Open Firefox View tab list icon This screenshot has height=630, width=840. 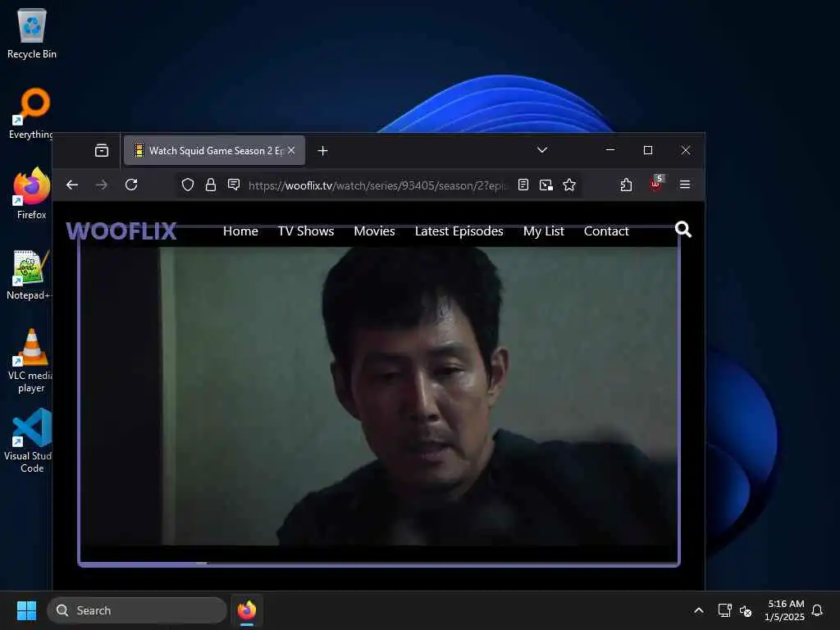101,151
